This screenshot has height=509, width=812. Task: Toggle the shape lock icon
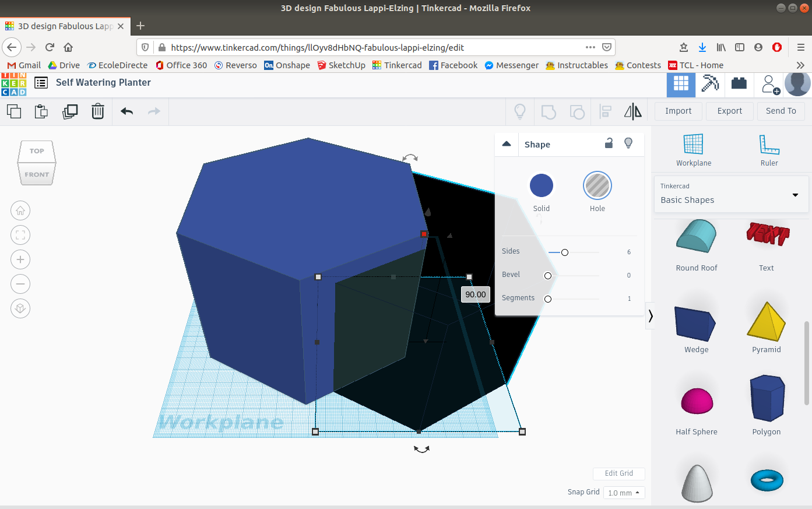pyautogui.click(x=609, y=143)
